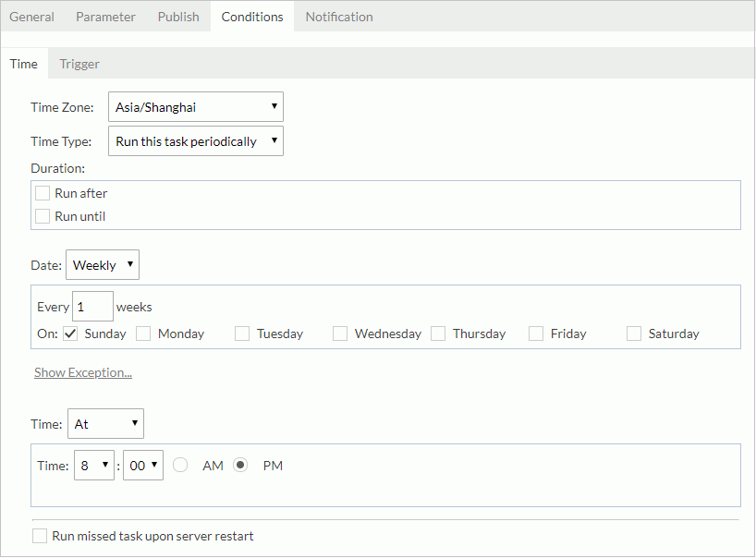The width and height of the screenshot is (756, 558).
Task: Go to the Publish tab
Action: tap(178, 17)
